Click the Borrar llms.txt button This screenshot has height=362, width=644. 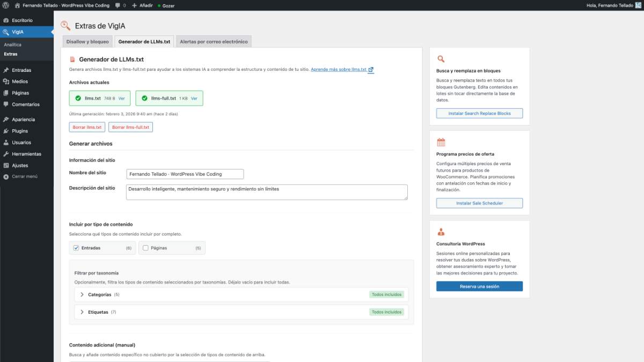(87, 127)
